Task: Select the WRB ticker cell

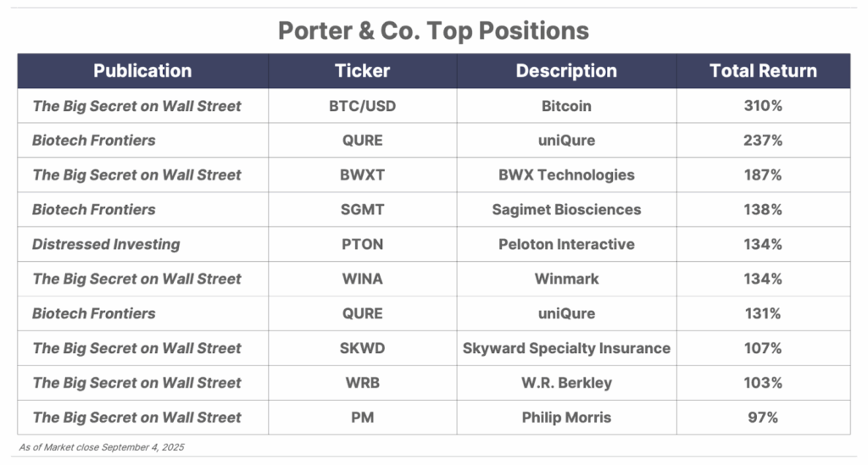Action: tap(363, 383)
